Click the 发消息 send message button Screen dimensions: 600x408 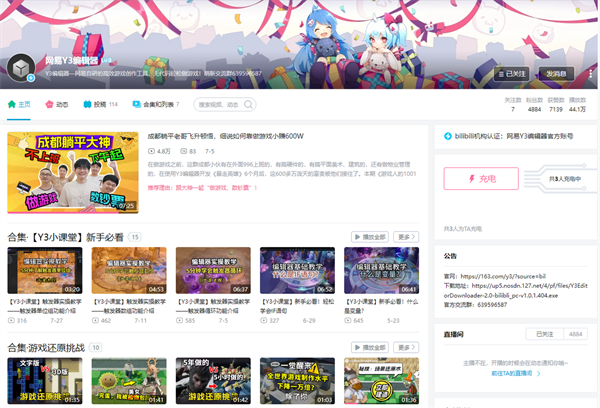557,73
